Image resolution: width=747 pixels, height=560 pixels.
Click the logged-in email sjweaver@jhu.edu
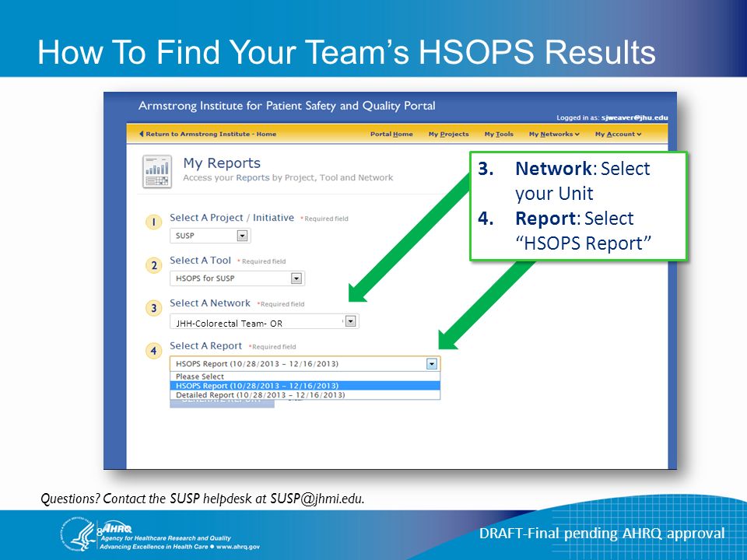click(x=635, y=117)
